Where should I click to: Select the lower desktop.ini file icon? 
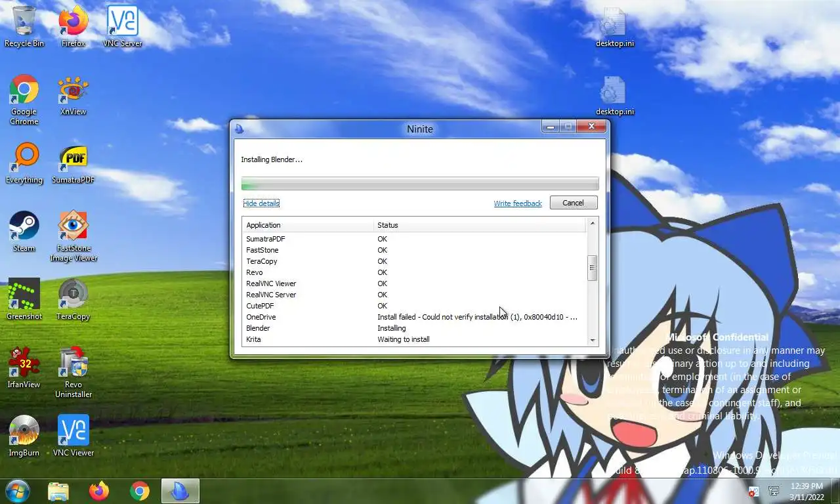[615, 95]
